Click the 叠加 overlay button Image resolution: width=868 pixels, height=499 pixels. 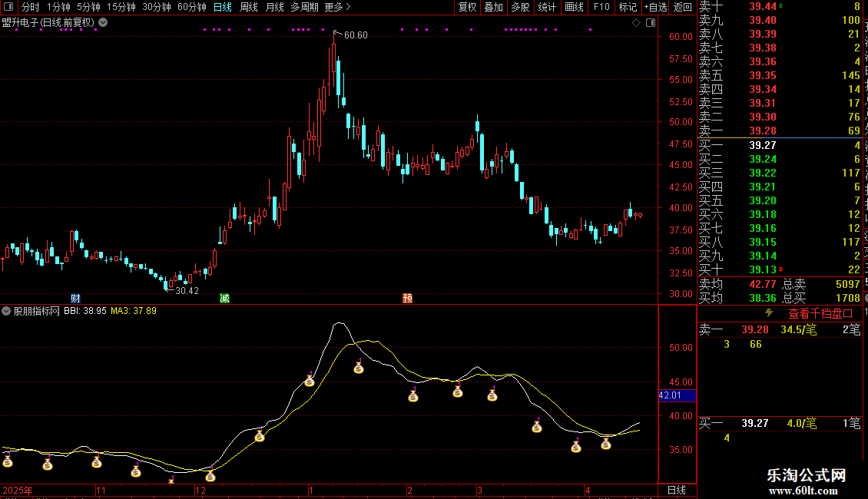pos(493,7)
